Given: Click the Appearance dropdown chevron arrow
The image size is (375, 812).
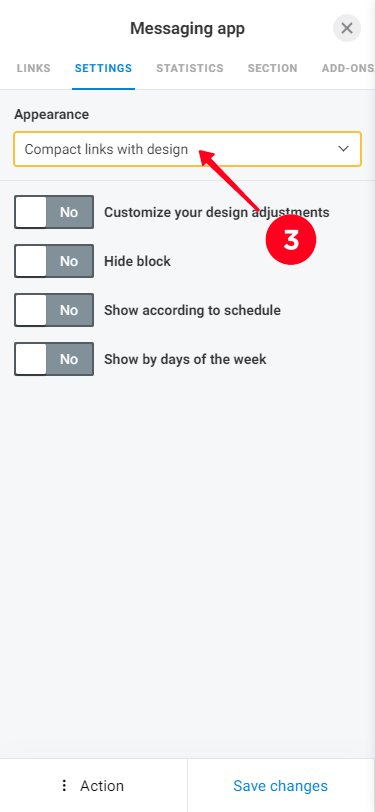Looking at the screenshot, I should tap(343, 149).
